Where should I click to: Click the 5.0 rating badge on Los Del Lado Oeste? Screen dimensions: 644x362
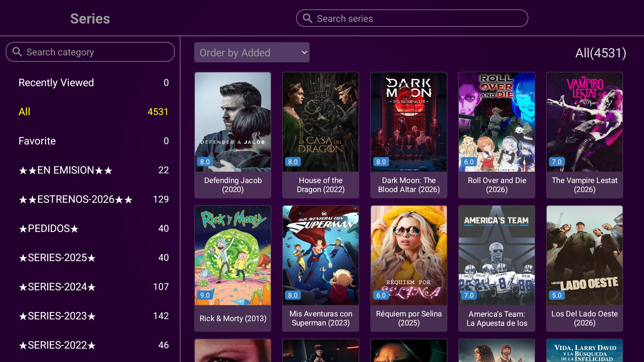[556, 295]
